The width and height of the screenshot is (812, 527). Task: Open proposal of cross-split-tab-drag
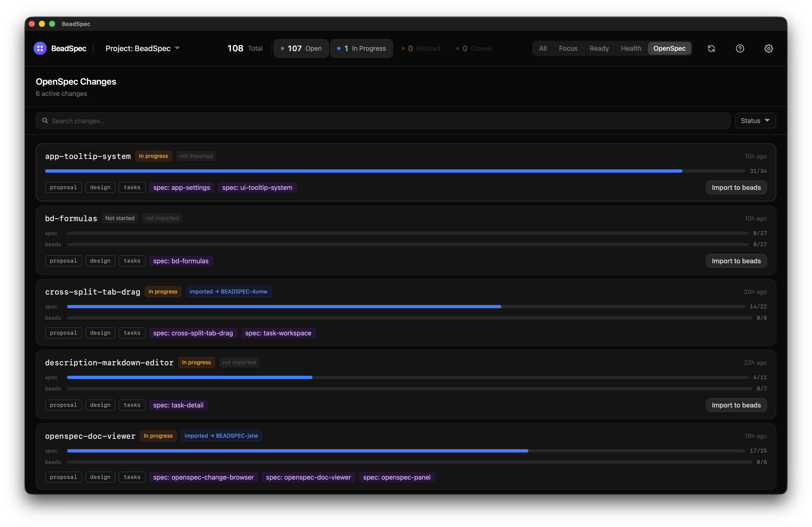[x=64, y=333]
